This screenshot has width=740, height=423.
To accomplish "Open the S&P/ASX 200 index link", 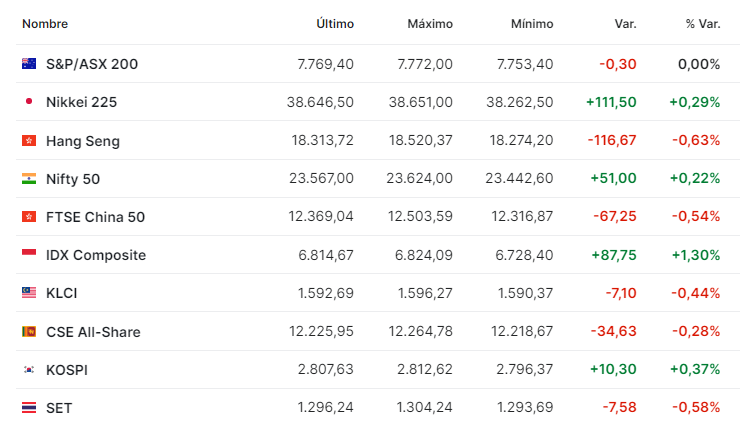I will pyautogui.click(x=92, y=64).
